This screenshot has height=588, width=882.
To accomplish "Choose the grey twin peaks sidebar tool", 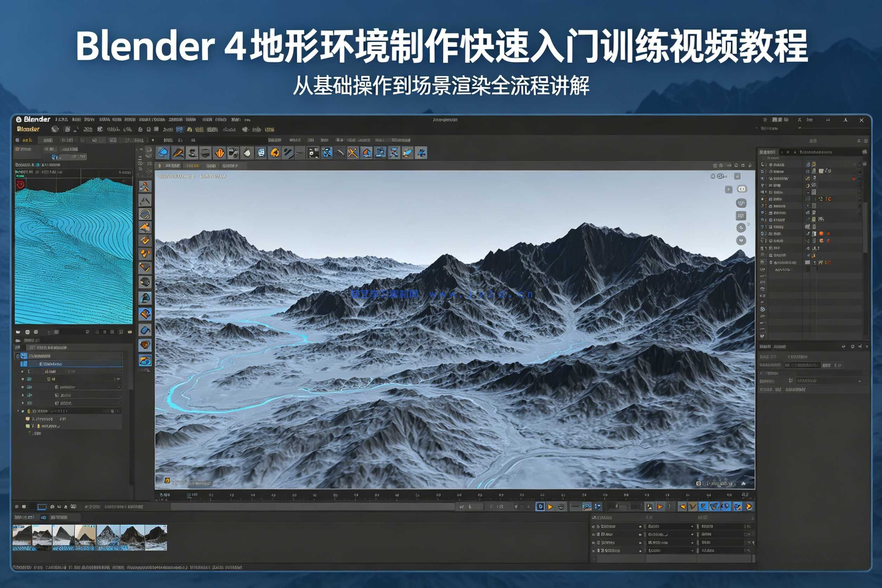I will click(145, 200).
